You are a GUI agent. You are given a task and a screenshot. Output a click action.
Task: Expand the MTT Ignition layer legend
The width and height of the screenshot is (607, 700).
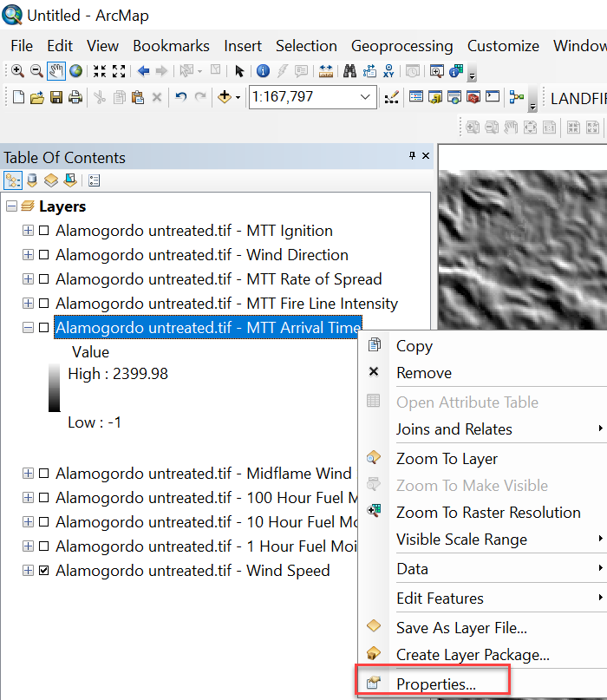pos(28,231)
